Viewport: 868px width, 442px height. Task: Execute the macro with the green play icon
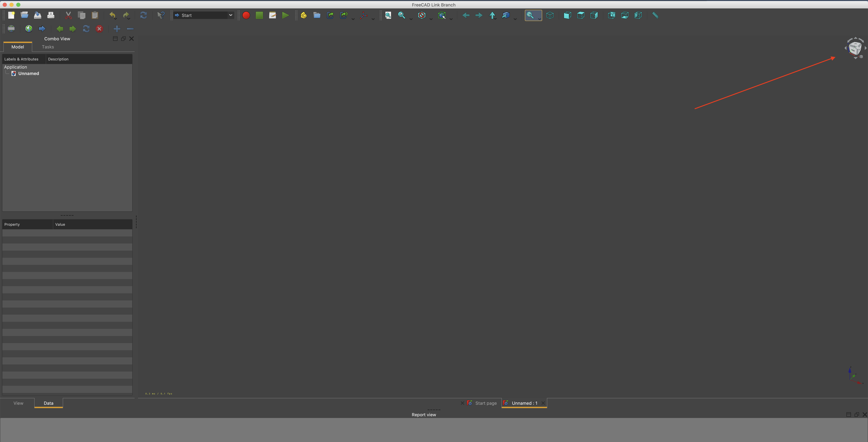(x=285, y=15)
